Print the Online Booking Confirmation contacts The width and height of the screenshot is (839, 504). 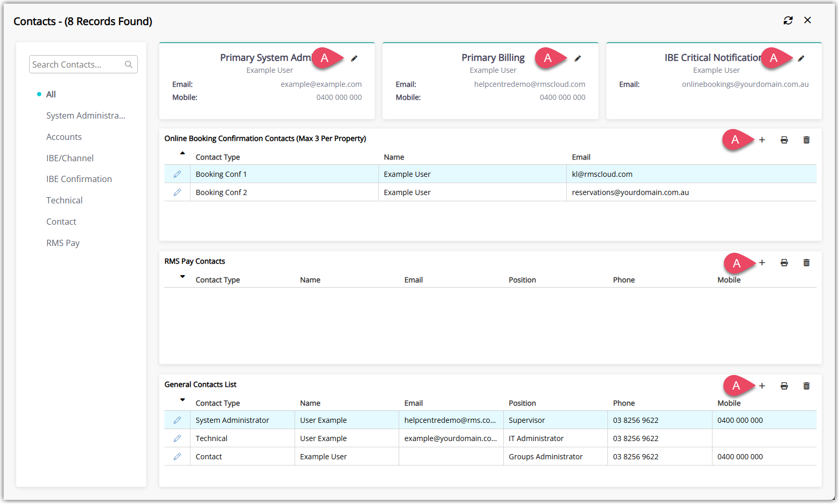point(784,140)
